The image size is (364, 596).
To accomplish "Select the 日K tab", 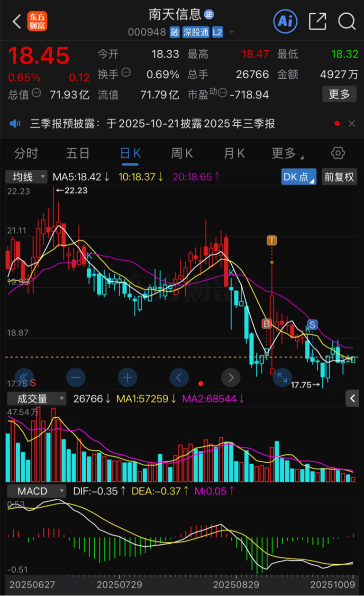I will [130, 153].
